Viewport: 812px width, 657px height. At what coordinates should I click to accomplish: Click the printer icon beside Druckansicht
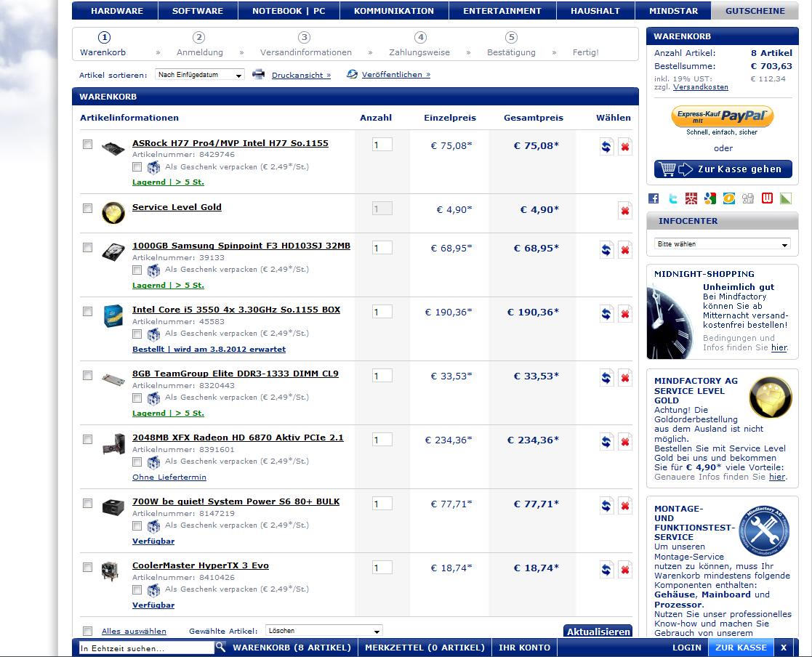(x=258, y=74)
